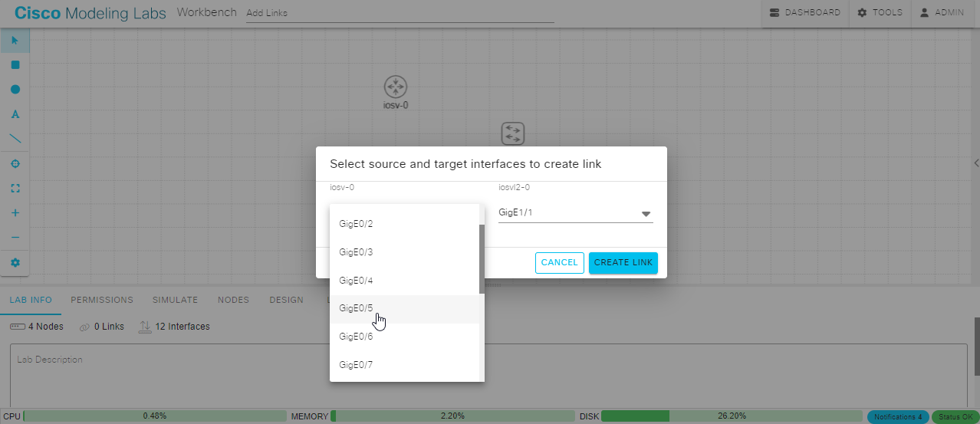This screenshot has width=980, height=424.
Task: Switch to the Nodes tab
Action: pyautogui.click(x=233, y=300)
